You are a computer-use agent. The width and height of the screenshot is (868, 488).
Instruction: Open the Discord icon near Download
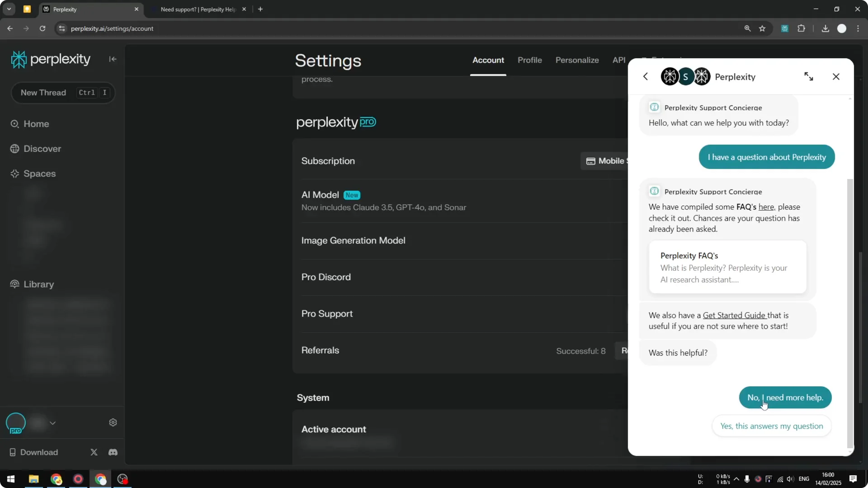point(113,452)
